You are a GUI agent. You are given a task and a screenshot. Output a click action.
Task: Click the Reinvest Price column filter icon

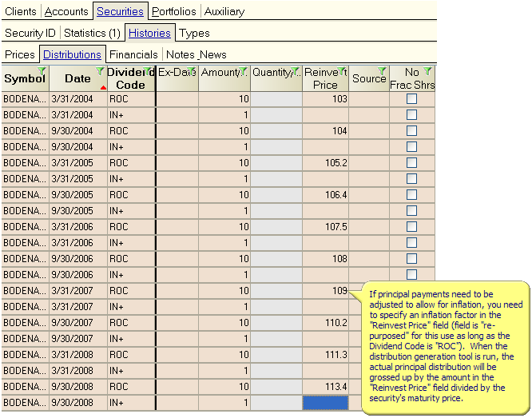coord(342,71)
